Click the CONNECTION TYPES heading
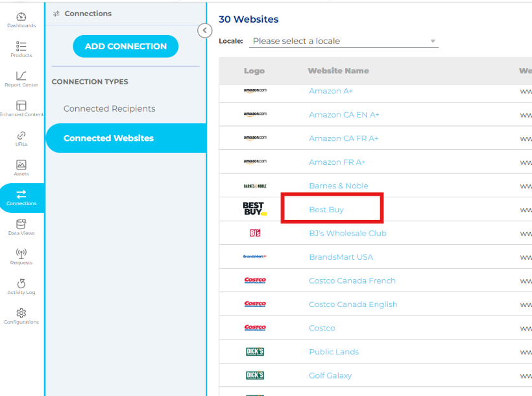 coord(90,82)
